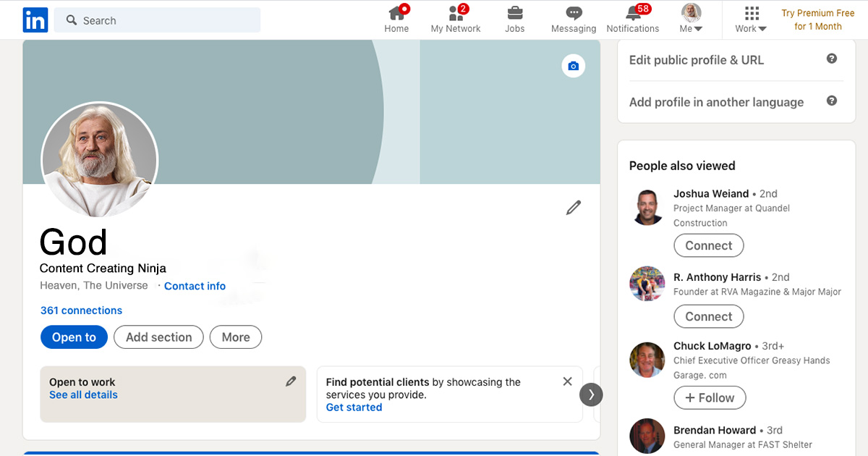Click Chuck LoMagro name
868x456 pixels.
(712, 347)
